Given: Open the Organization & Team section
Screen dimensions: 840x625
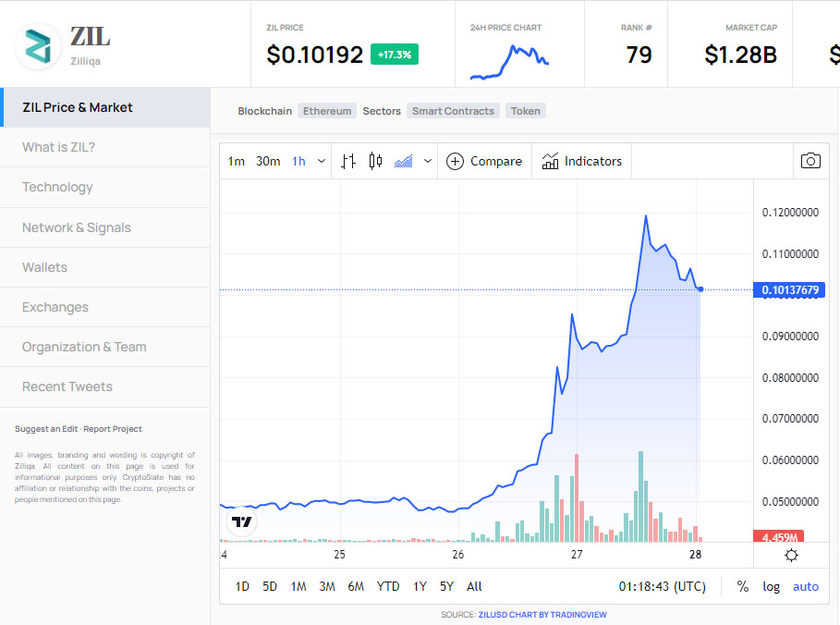Looking at the screenshot, I should [x=105, y=347].
